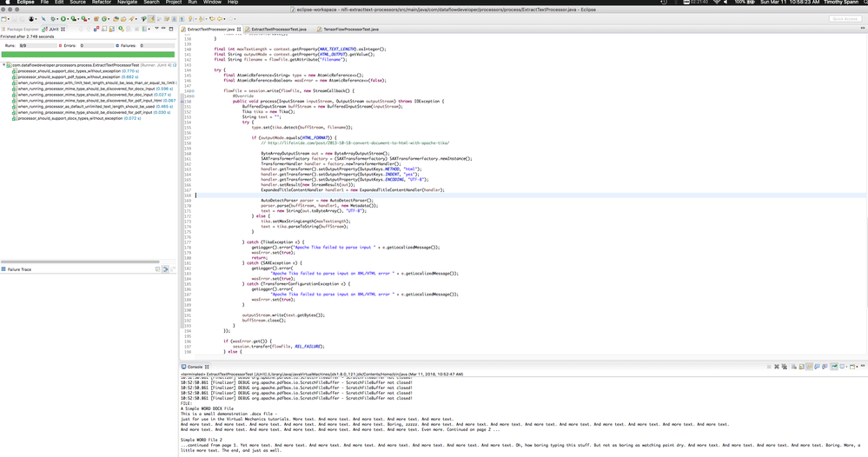Click the Quick Access search field
The image size is (868, 457).
845,19
